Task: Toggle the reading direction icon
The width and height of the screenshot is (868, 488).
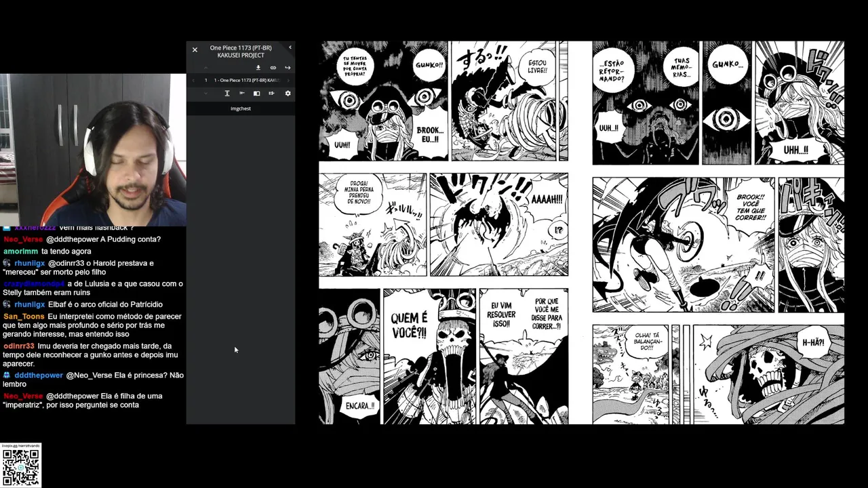Action: pyautogui.click(x=242, y=93)
